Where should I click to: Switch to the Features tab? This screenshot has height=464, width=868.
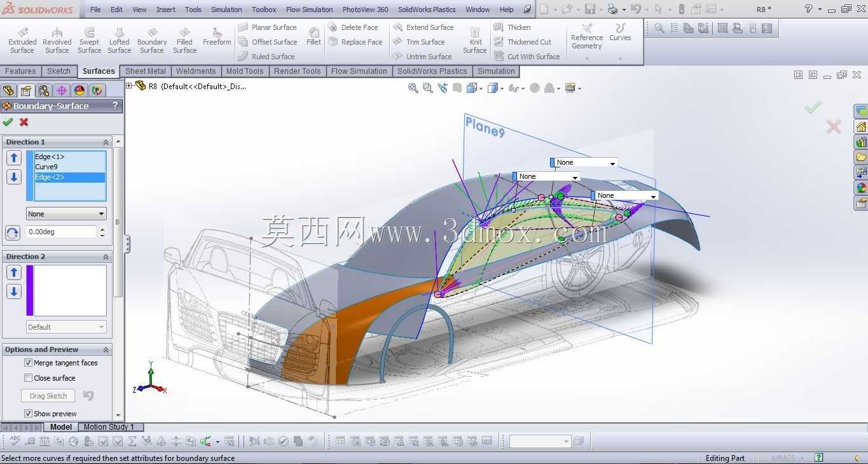(x=20, y=71)
